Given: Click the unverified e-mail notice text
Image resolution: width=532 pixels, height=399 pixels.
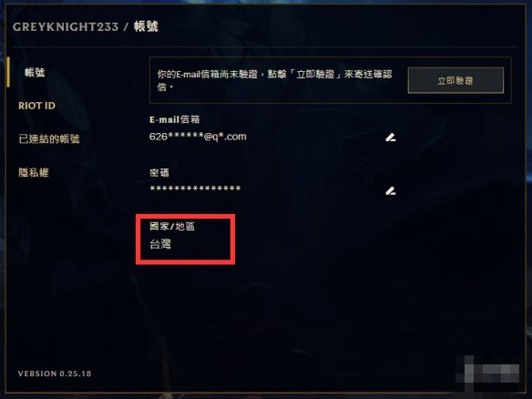Looking at the screenshot, I should 274,80.
